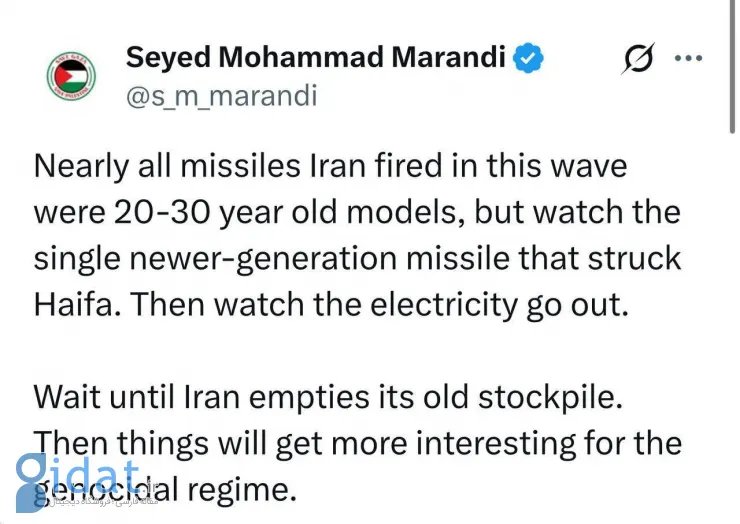740x524 pixels.
Task: Visit the @s_m_marandi handle link
Action: pos(221,95)
